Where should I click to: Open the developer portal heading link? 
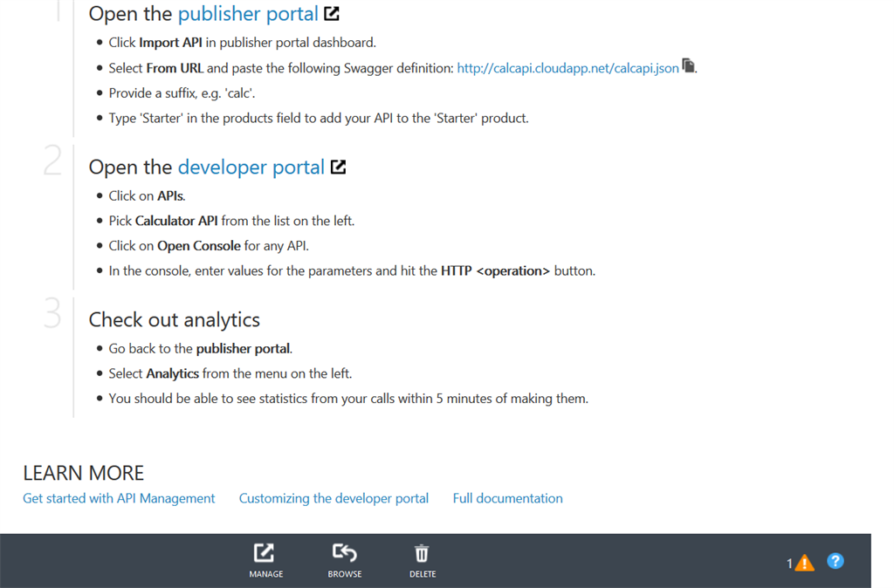tap(251, 167)
